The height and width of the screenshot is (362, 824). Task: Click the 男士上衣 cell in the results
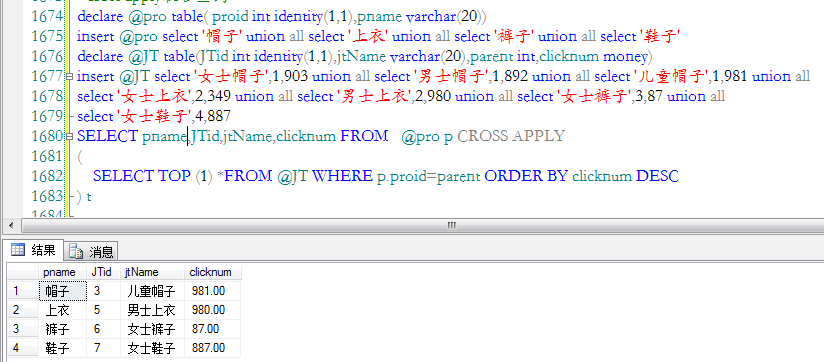point(152,310)
